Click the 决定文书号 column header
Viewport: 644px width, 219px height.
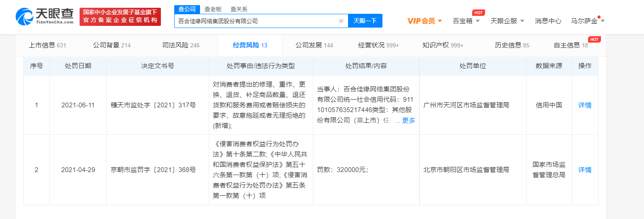(x=157, y=66)
